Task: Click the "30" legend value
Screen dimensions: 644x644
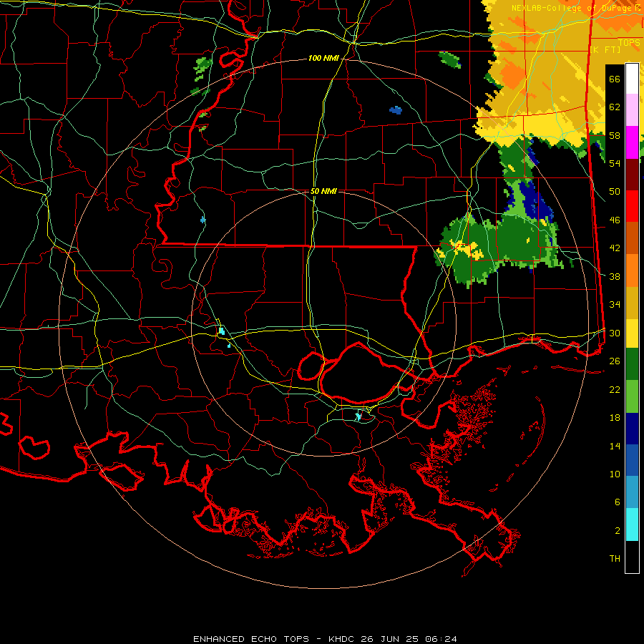Action: [x=615, y=333]
